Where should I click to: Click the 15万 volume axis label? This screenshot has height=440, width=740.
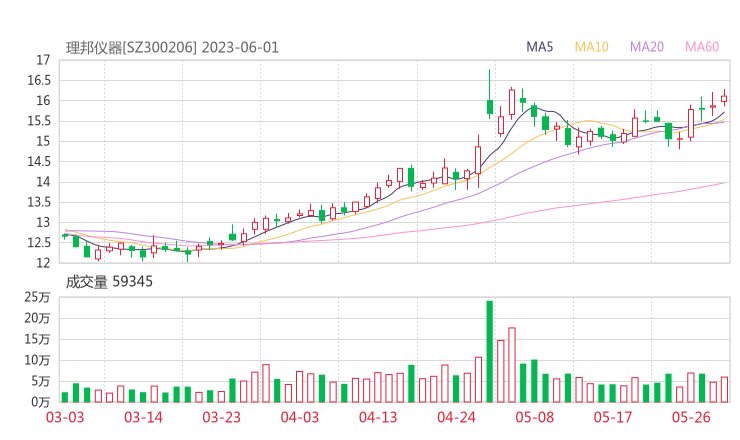point(37,339)
